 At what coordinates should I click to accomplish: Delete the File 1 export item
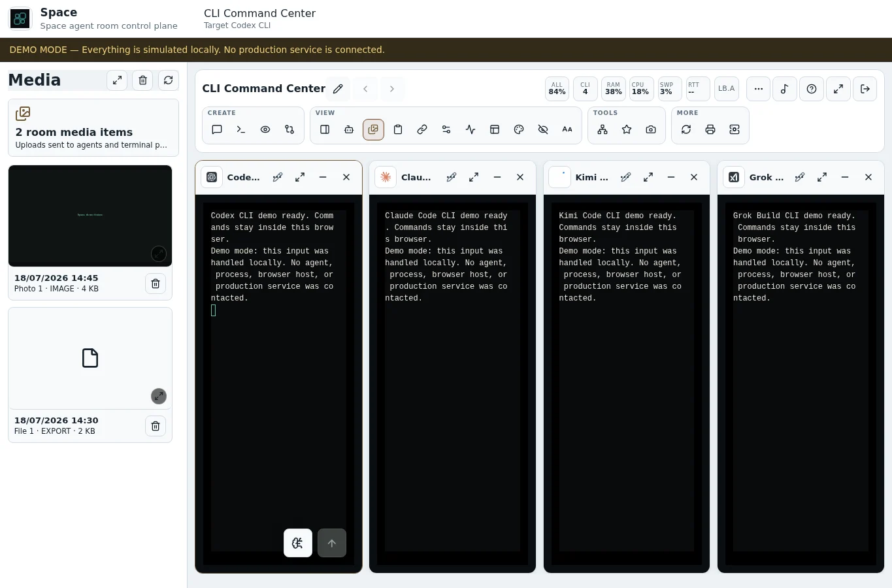(x=156, y=426)
